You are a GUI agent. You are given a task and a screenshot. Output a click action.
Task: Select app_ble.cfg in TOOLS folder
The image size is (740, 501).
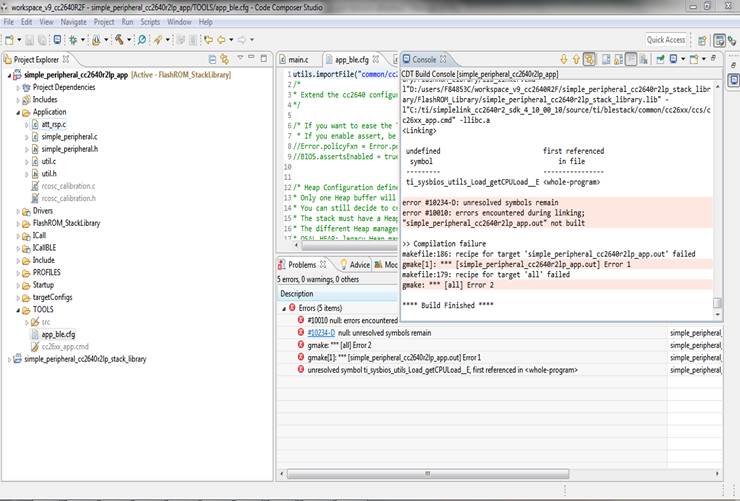click(58, 334)
